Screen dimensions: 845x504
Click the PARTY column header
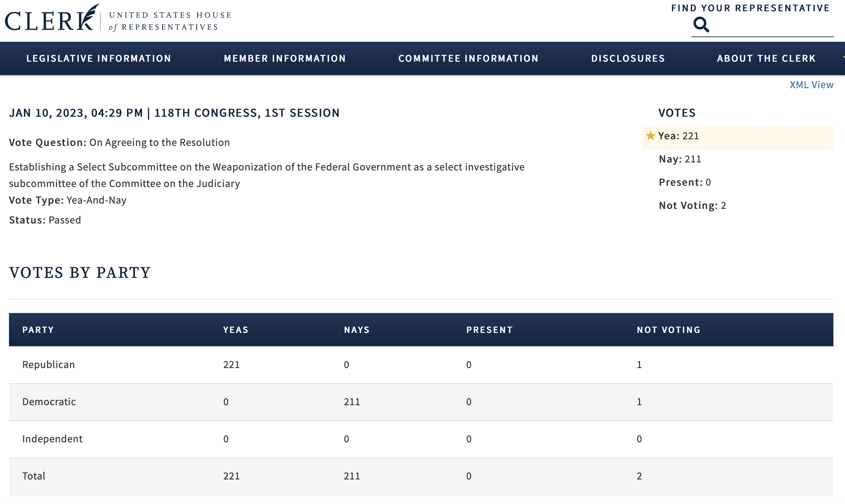pyautogui.click(x=38, y=330)
